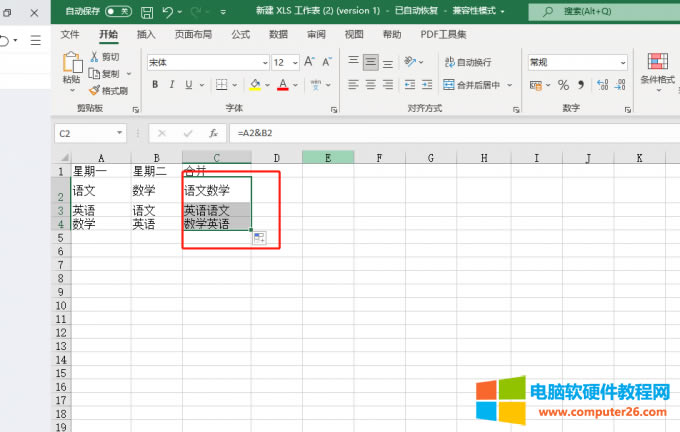Click the Format Painter (格式刷) icon
This screenshot has height=432, width=680.
94,90
